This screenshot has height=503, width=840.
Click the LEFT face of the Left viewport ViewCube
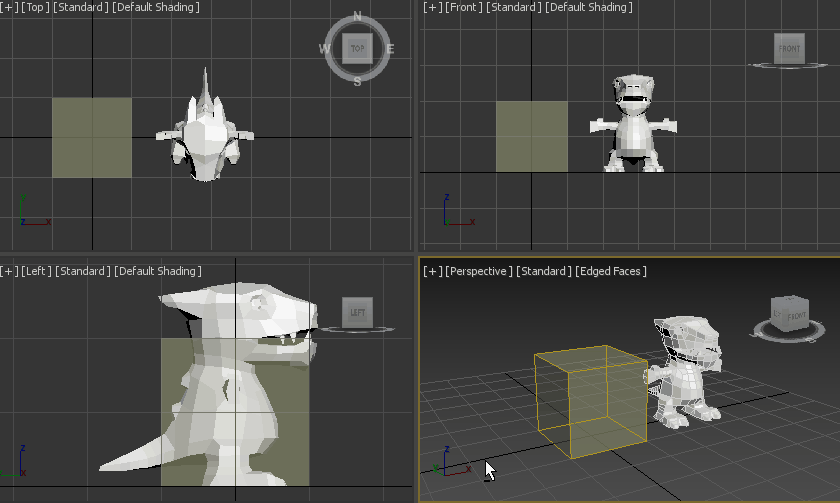pos(357,313)
